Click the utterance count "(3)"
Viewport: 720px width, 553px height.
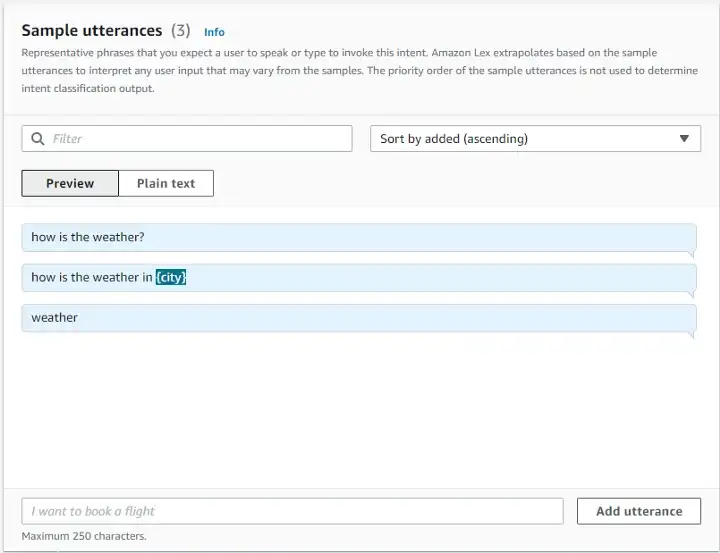point(181,31)
